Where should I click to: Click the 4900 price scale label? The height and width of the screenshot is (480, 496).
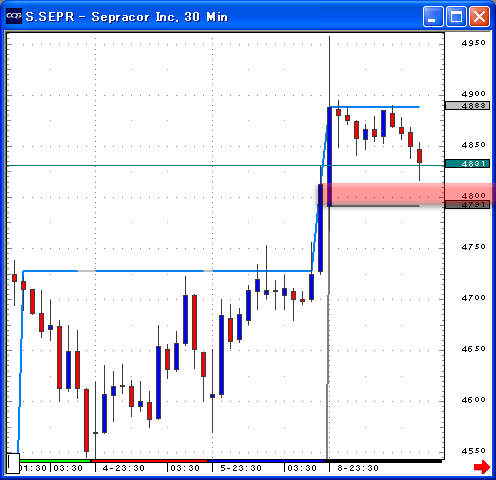tap(473, 94)
